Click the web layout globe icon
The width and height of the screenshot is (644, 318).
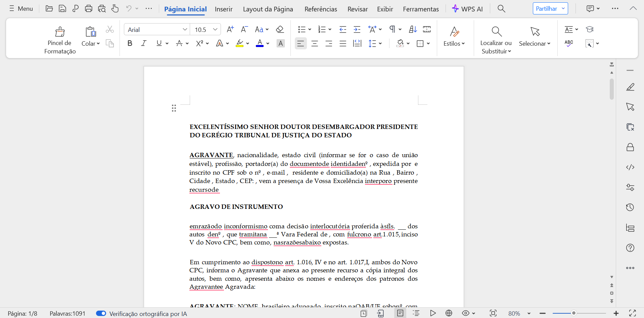click(x=449, y=313)
